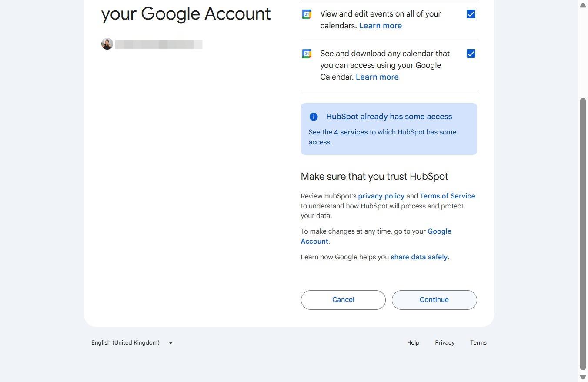This screenshot has width=588, height=382.
Task: Click the Continue button
Action: (434, 300)
